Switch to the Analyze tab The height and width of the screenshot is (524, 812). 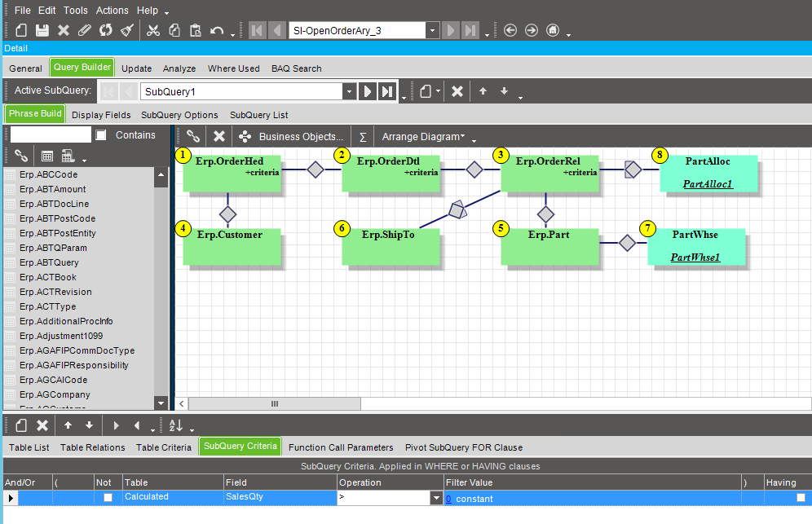coord(179,68)
